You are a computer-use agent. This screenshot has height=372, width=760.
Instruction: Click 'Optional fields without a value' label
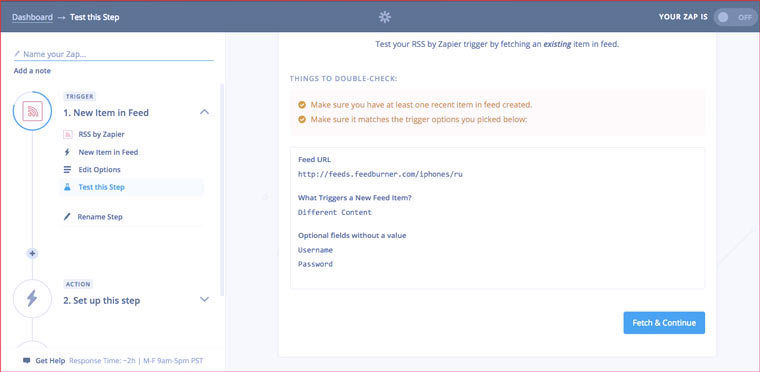pyautogui.click(x=352, y=236)
